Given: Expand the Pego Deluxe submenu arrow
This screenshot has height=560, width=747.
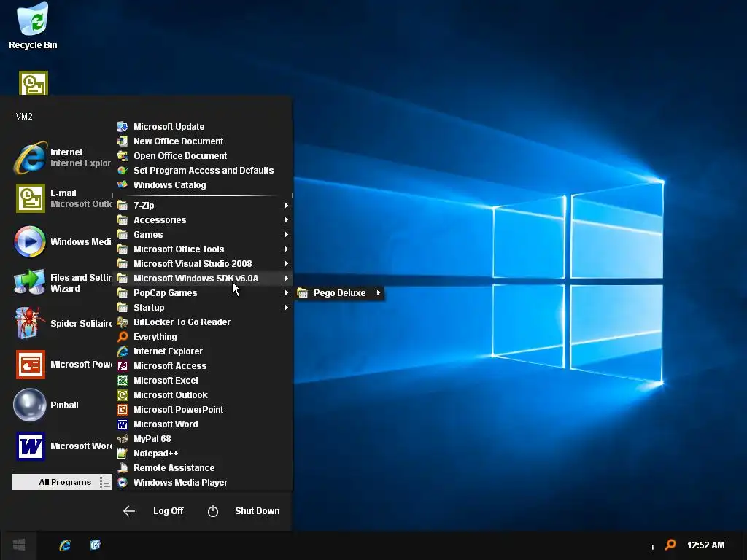Looking at the screenshot, I should (x=379, y=293).
